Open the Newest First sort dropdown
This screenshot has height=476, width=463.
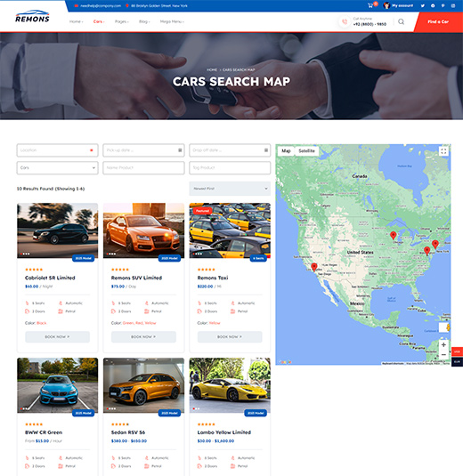[x=230, y=189]
